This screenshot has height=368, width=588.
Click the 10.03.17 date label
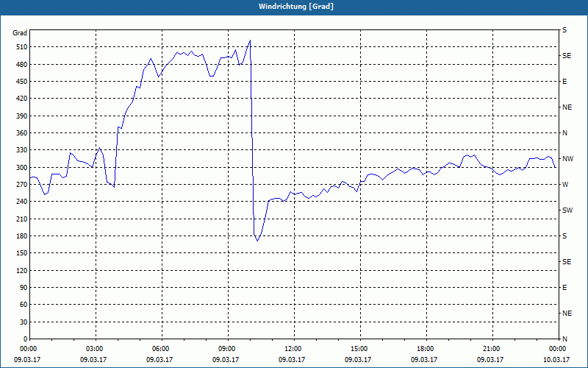(x=556, y=360)
